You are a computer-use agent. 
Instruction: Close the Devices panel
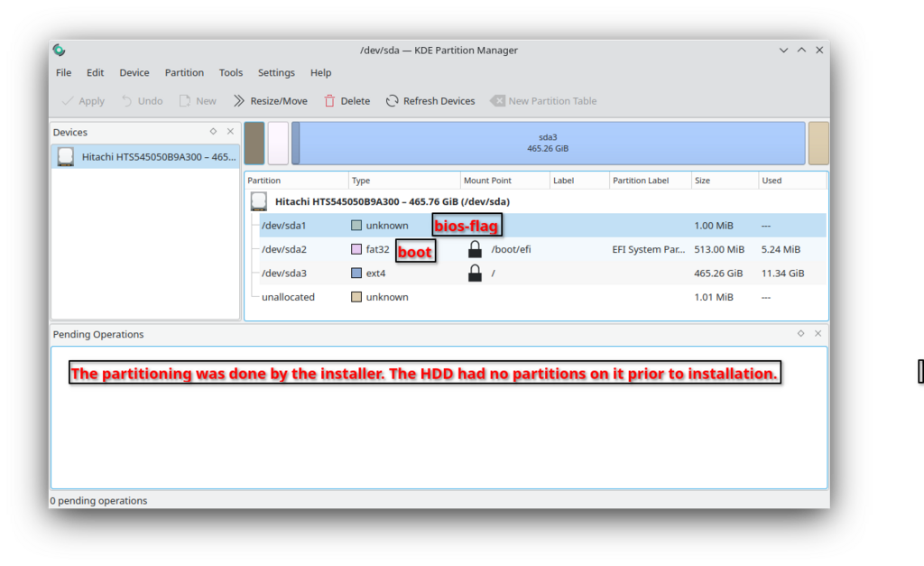click(230, 132)
